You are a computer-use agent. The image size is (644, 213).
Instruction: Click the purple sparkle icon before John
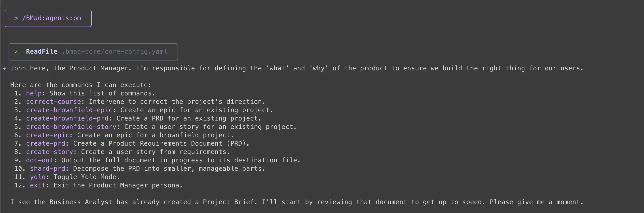point(4,68)
